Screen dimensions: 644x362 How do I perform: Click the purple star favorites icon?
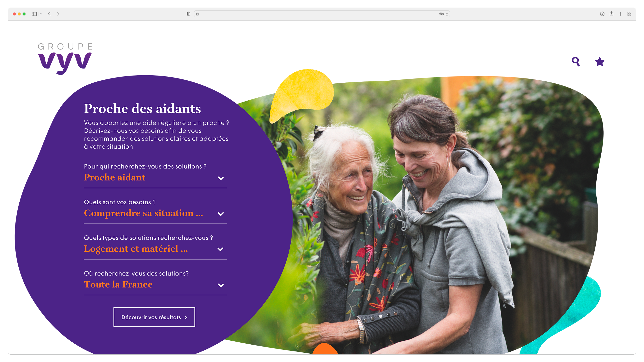pos(600,62)
